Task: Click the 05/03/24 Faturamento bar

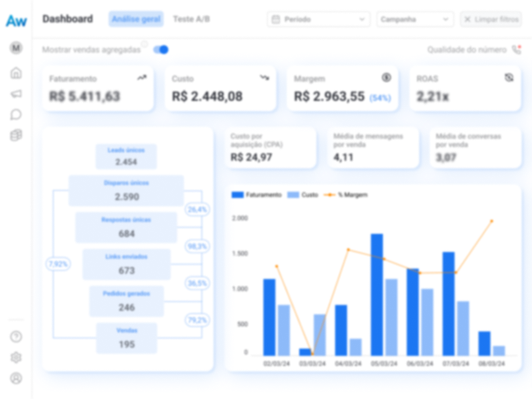Action: pos(377,295)
